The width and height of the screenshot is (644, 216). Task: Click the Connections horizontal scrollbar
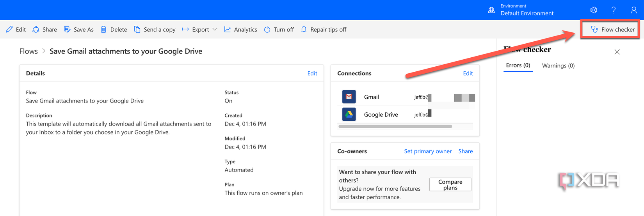(395, 126)
